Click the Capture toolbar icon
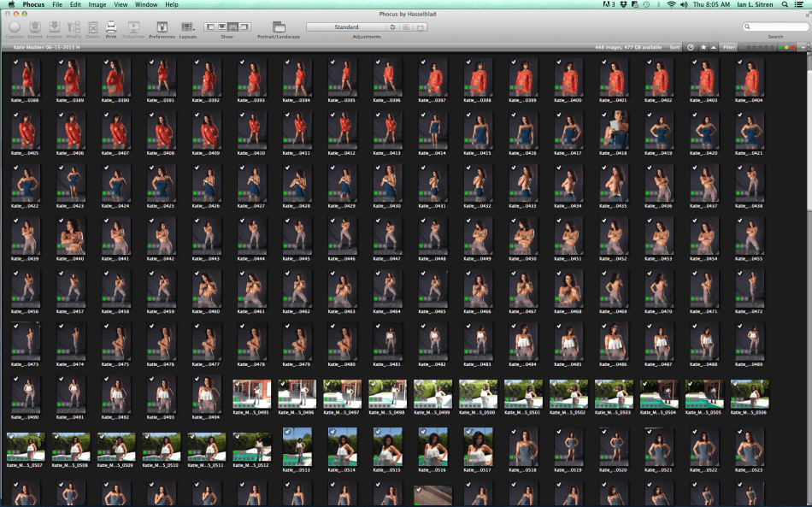 pyautogui.click(x=15, y=28)
